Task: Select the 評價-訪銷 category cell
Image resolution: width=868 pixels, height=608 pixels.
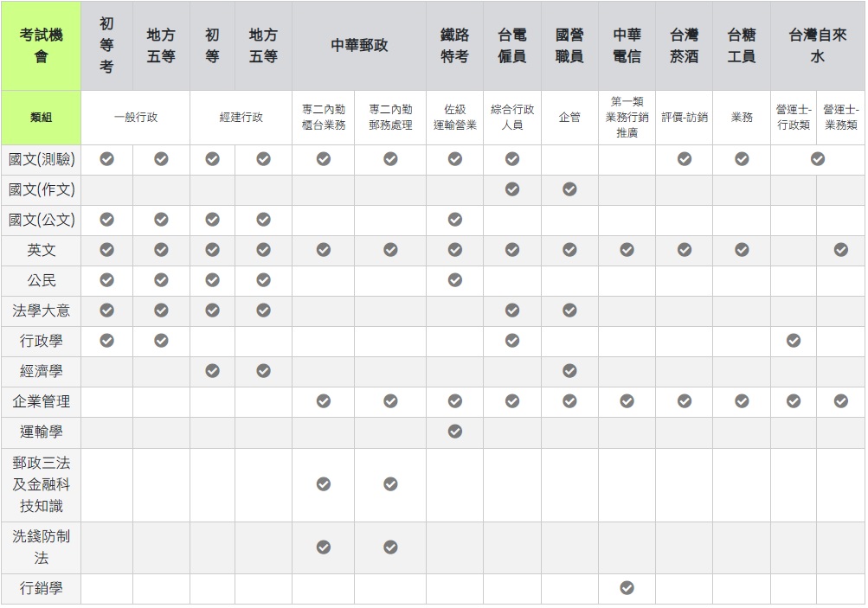Action: click(685, 118)
